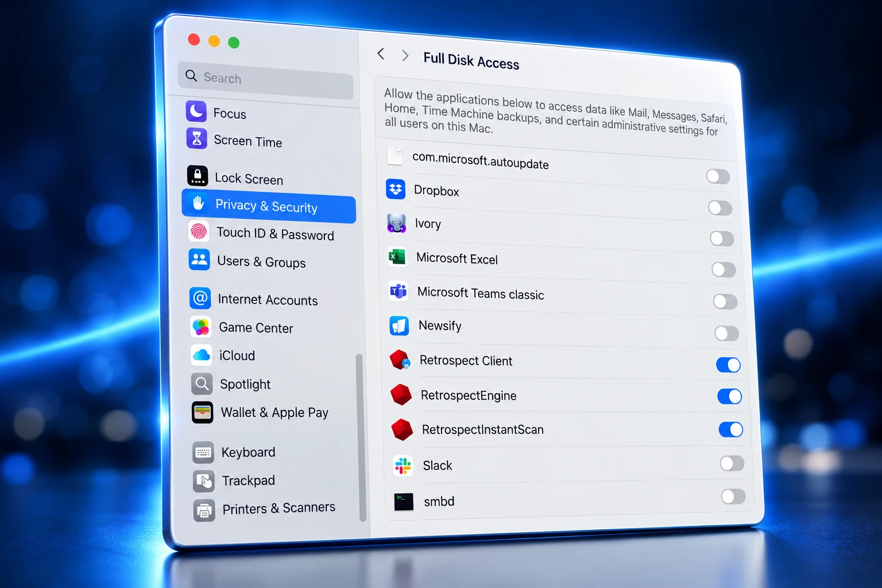Image resolution: width=882 pixels, height=588 pixels.
Task: Enable the Ivory toggle switch
Action: coord(722,238)
